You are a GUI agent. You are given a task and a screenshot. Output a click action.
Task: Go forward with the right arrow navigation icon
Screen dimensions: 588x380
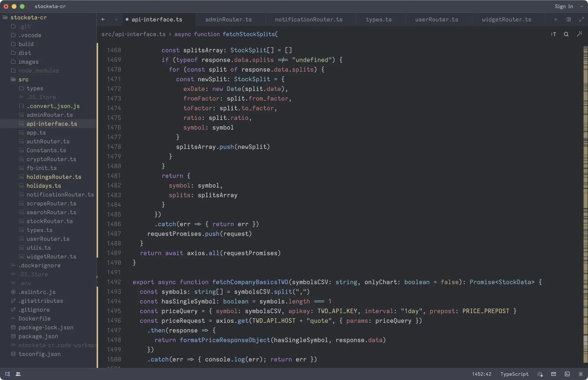pos(116,19)
